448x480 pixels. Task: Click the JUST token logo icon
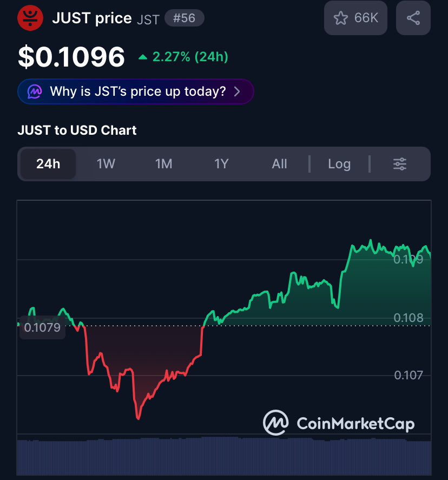pyautogui.click(x=30, y=18)
